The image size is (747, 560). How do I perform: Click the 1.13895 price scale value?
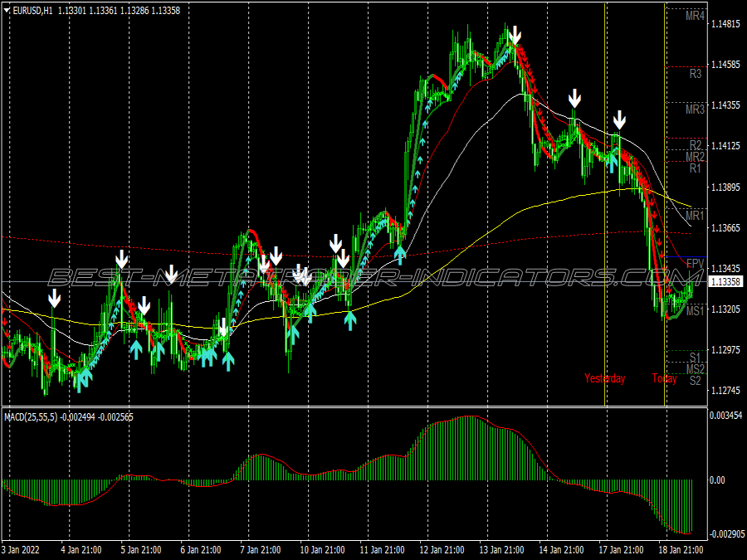(725, 187)
